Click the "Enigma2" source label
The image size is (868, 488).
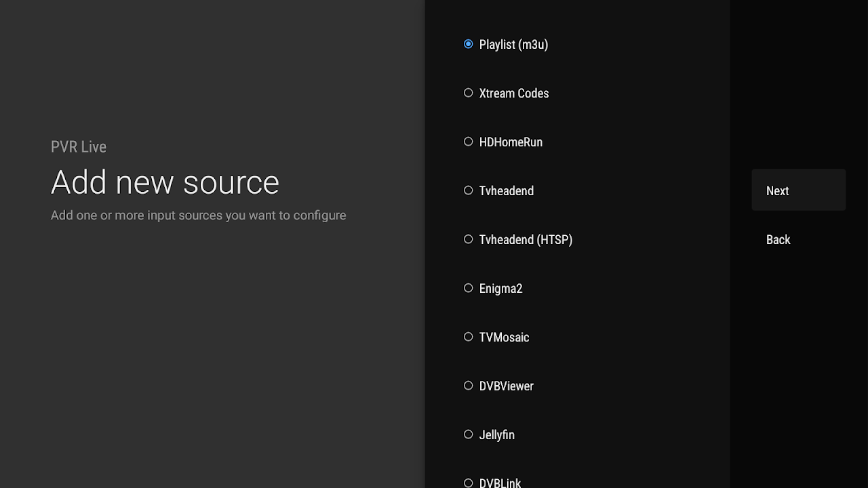coord(500,289)
